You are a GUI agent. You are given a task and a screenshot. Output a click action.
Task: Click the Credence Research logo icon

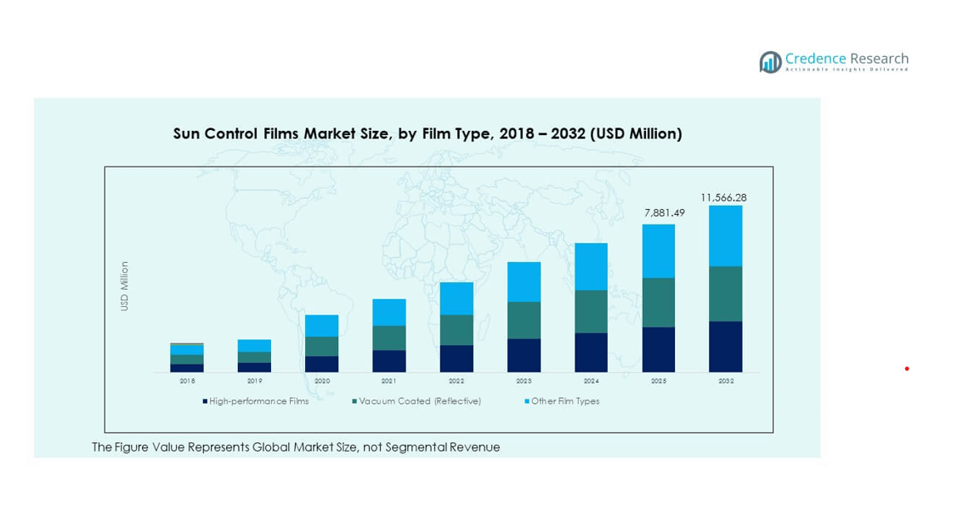[770, 61]
